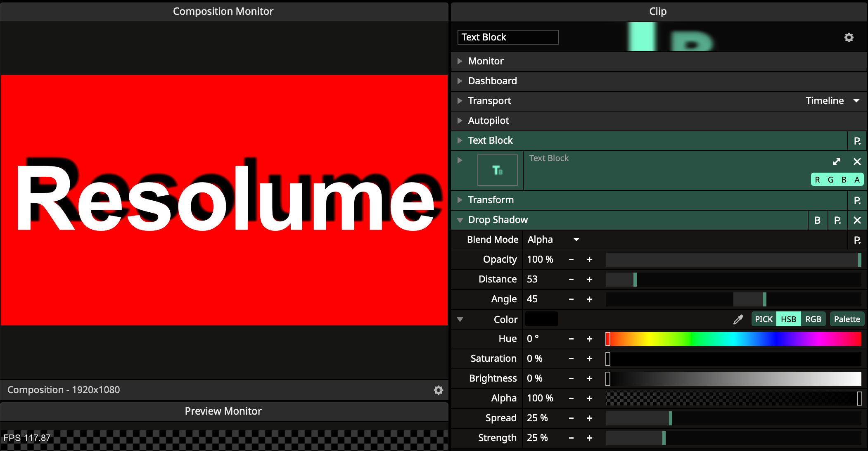Open the Blend Mode Alpha dropdown

(553, 240)
